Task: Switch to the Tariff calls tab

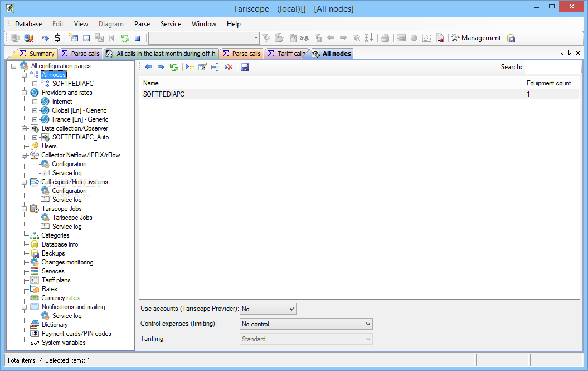Action: tap(287, 54)
